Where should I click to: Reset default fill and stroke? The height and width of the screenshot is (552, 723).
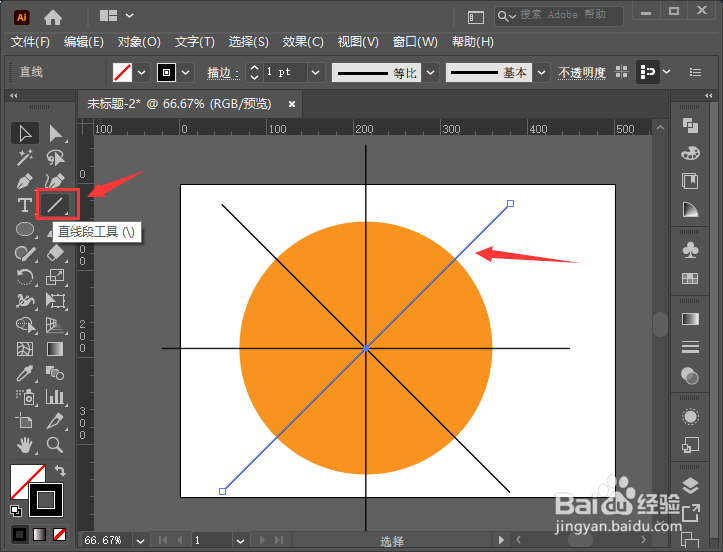pyautogui.click(x=16, y=510)
